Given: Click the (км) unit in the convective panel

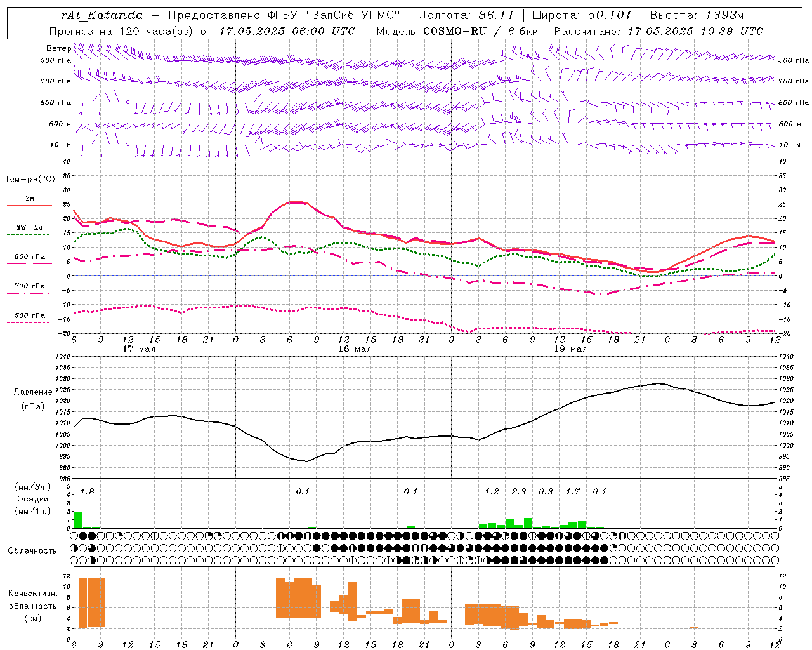Looking at the screenshot, I should pos(33,618).
